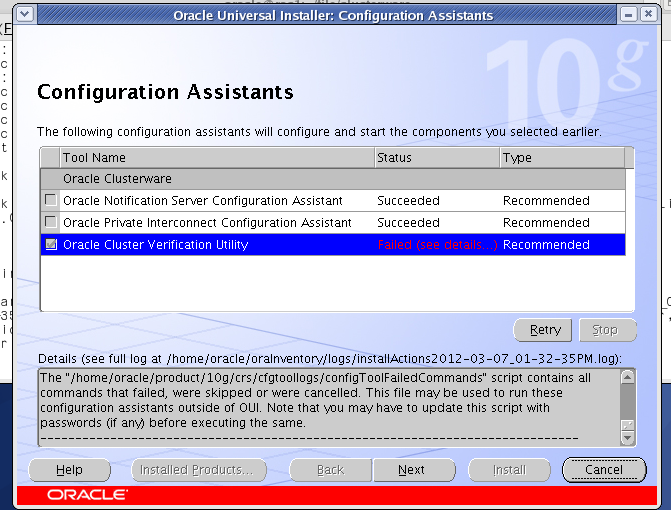Check the Oracle Notification Server Configuration Assistant checkbox
Screen dimensions: 671x510
click(50, 200)
